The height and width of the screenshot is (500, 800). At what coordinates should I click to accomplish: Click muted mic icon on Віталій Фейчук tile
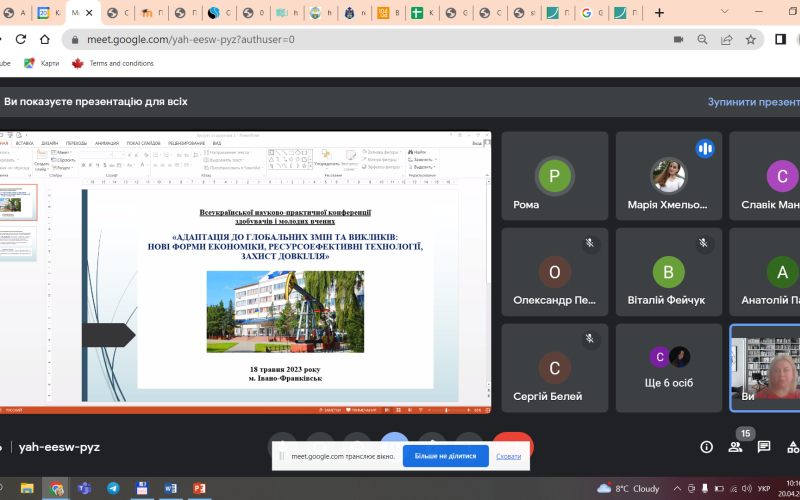point(704,243)
